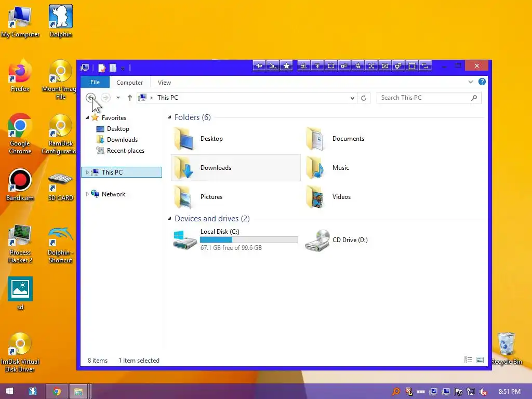Open Explorer help question mark
The height and width of the screenshot is (399, 532).
[482, 82]
